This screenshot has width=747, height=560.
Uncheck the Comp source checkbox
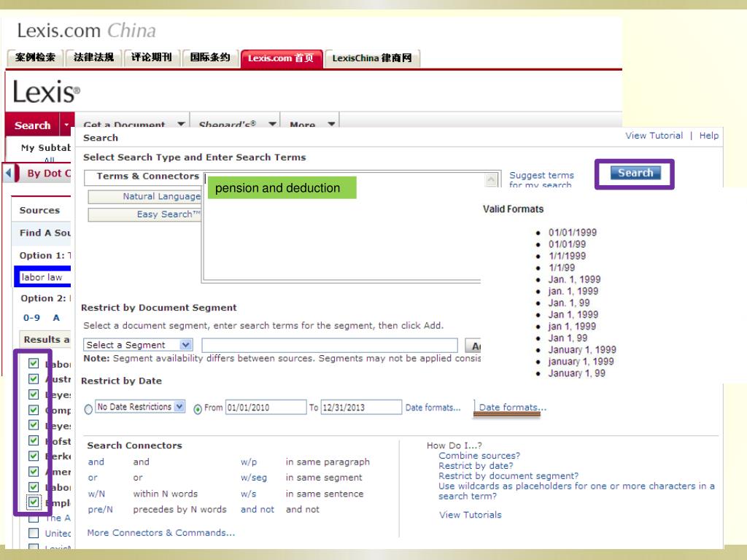pos(34,410)
